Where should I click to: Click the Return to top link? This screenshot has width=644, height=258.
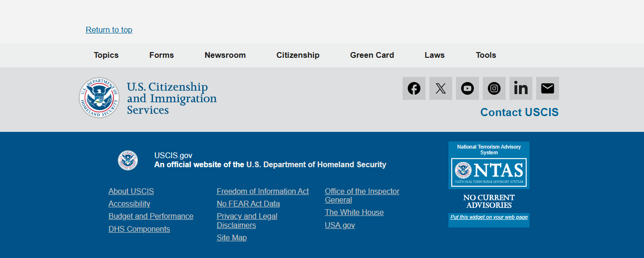(x=109, y=30)
